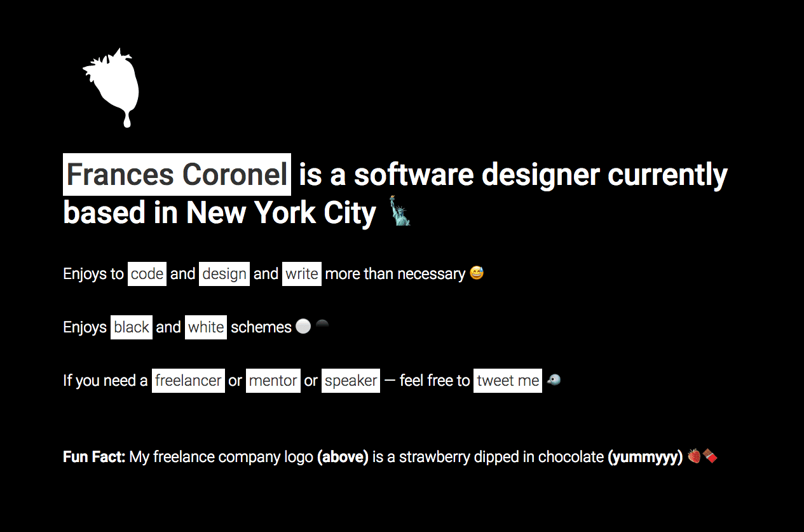This screenshot has height=532, width=804.
Task: Go to the mentor link
Action: pyautogui.click(x=273, y=381)
